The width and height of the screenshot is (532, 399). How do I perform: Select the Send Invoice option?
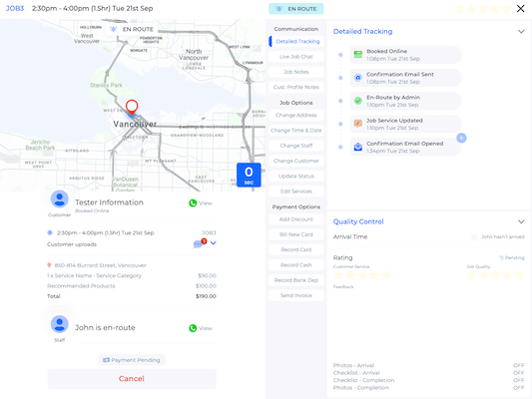[x=296, y=295]
